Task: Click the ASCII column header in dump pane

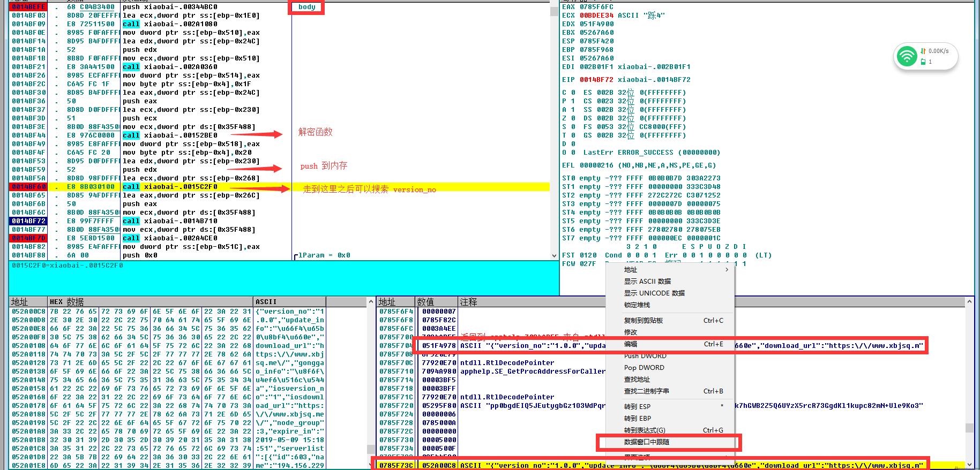Action: tap(289, 302)
